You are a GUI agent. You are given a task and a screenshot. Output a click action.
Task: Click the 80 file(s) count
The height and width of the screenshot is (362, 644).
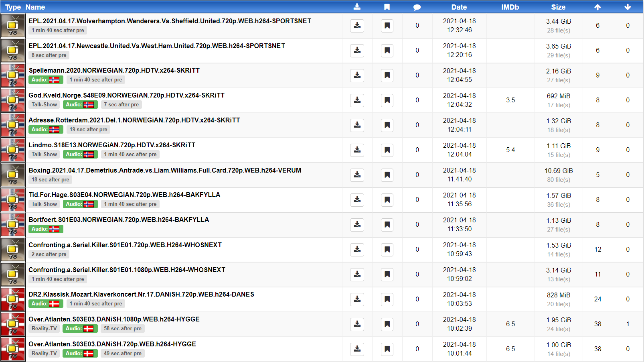tap(559, 180)
